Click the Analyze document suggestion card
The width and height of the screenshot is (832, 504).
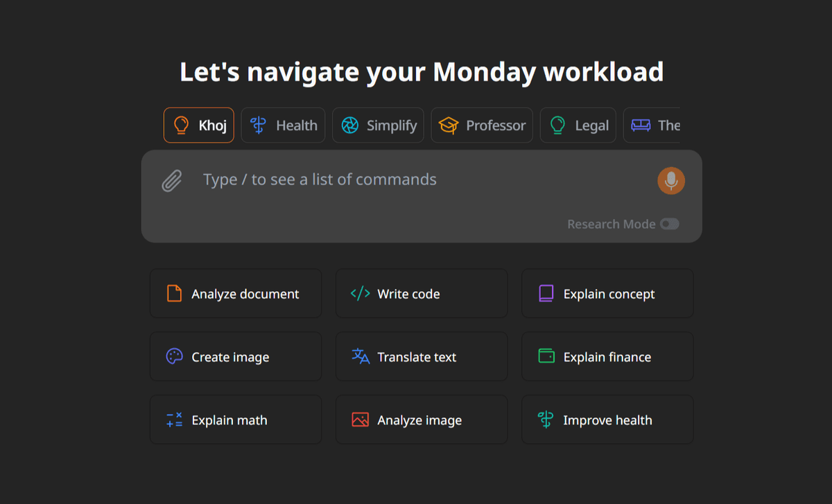click(236, 293)
